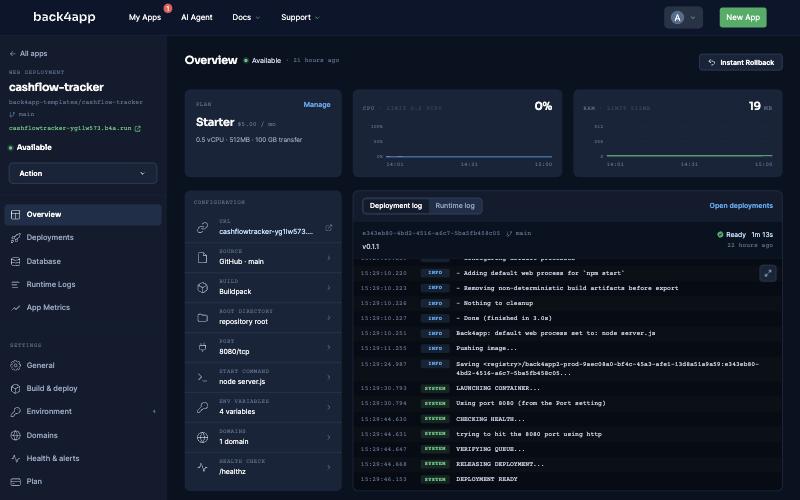Click the Open deployments link
This screenshot has width=800, height=500.
(741, 206)
